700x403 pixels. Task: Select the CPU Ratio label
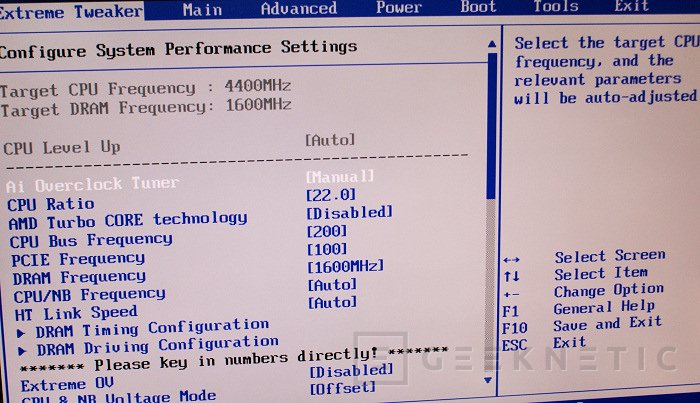pos(51,204)
